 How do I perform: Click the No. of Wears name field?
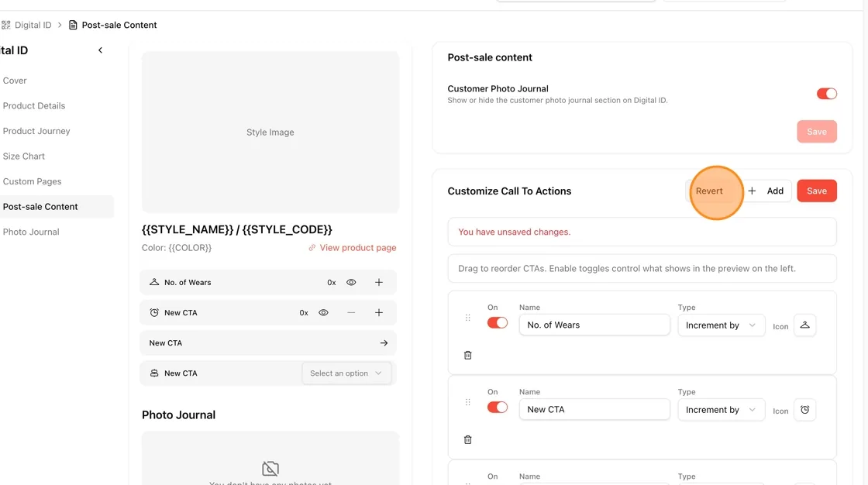tap(594, 325)
